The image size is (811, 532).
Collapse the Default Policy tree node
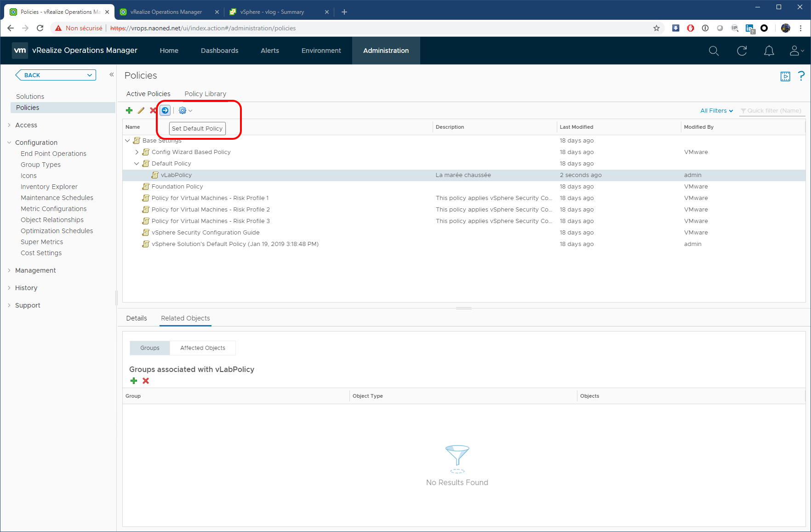137,164
